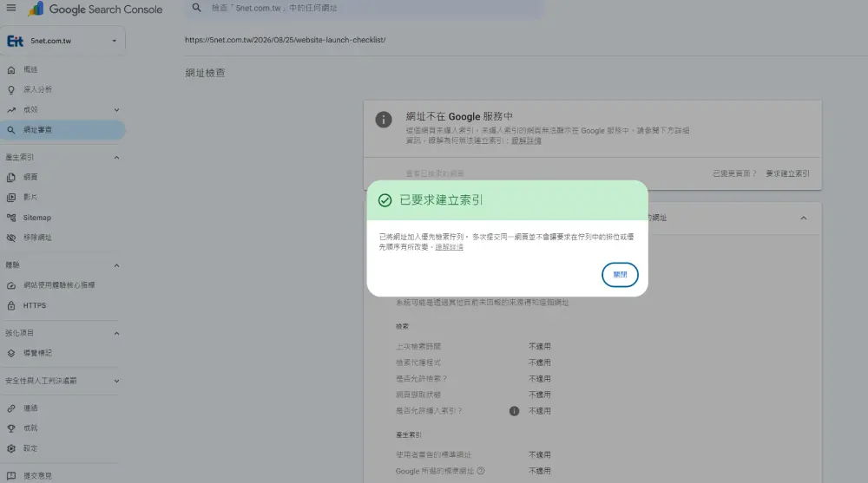
Task: Open 瞭解詳情 link in the status card
Action: coord(527,141)
